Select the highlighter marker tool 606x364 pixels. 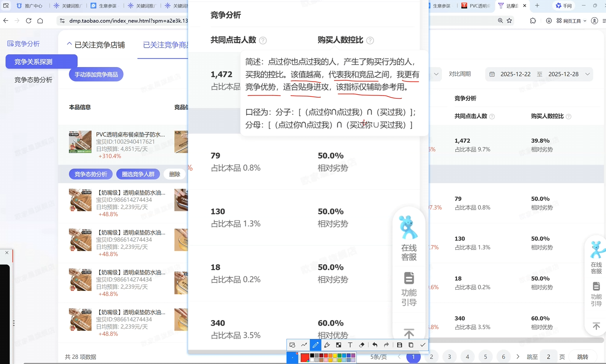click(x=327, y=345)
